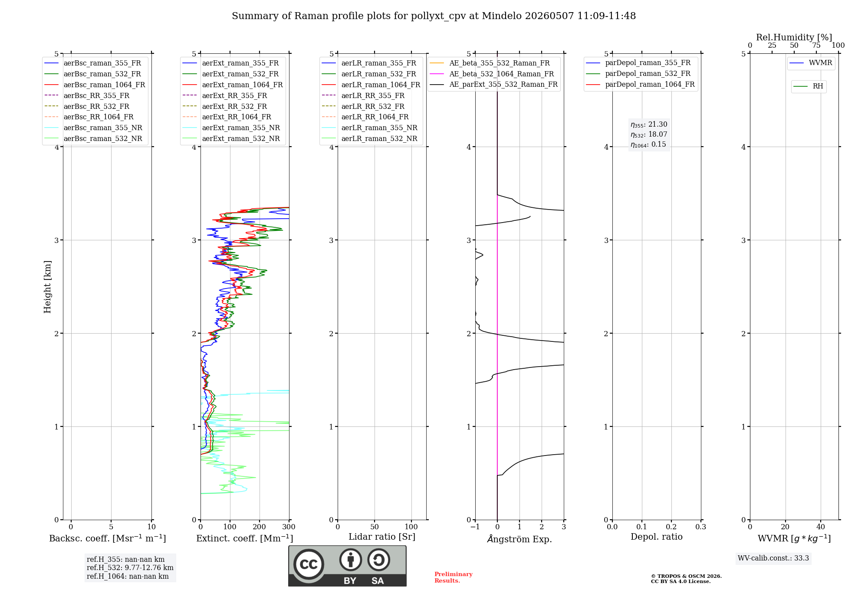Select legend entry aerLR_raman_355_NR

click(370, 128)
